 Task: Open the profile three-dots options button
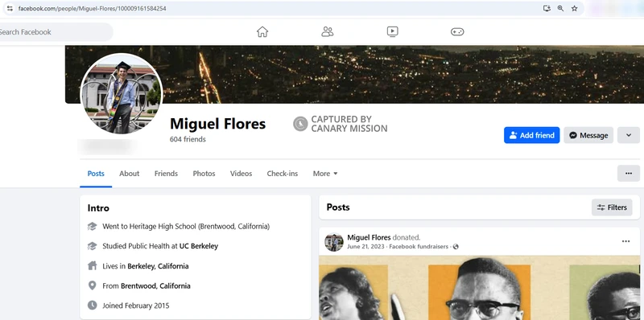coord(629,173)
